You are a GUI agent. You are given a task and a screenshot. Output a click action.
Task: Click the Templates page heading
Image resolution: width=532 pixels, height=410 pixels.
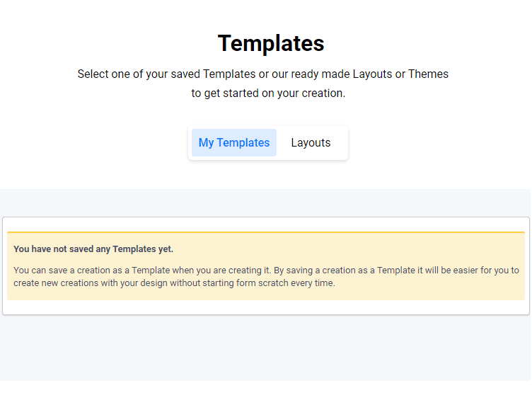tap(271, 43)
